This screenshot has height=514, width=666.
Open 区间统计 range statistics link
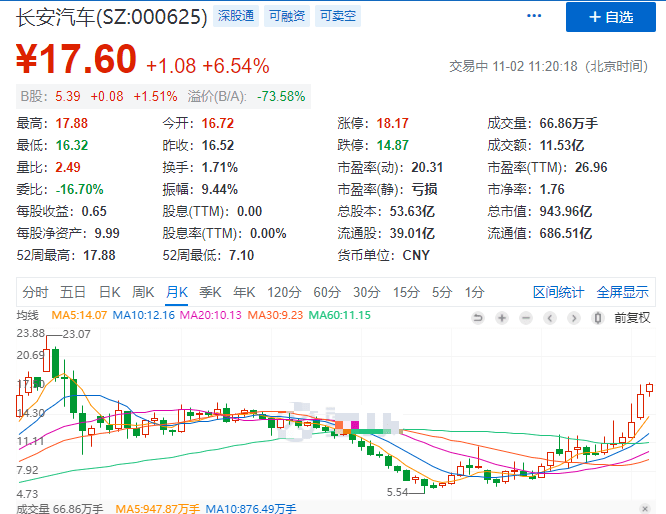[558, 292]
